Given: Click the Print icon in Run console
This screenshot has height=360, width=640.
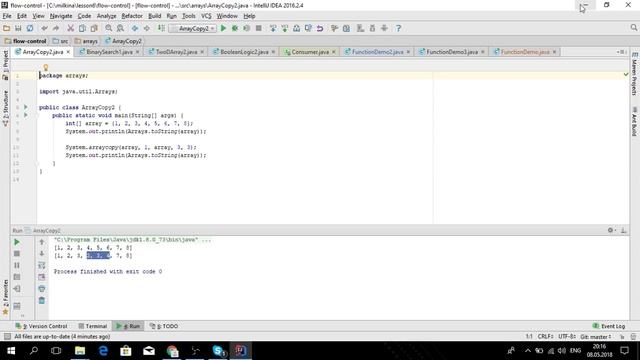Looking at the screenshot, I should click(42, 289).
